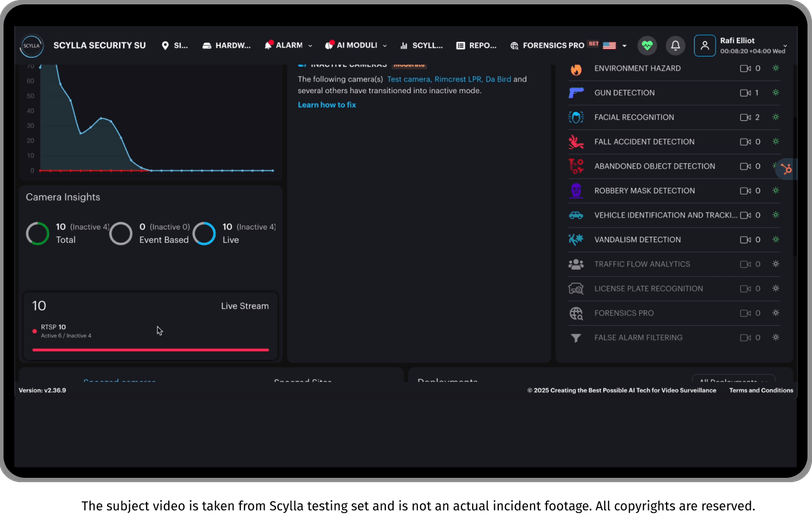Screen dimensions: 812x519
Task: Open settings gear for Fall Accident Detection
Action: tap(775, 141)
